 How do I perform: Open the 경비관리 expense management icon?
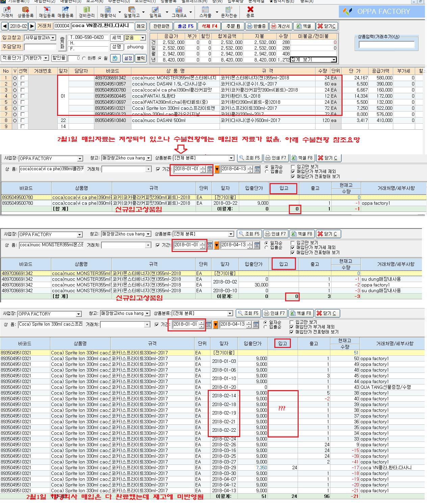point(86,12)
